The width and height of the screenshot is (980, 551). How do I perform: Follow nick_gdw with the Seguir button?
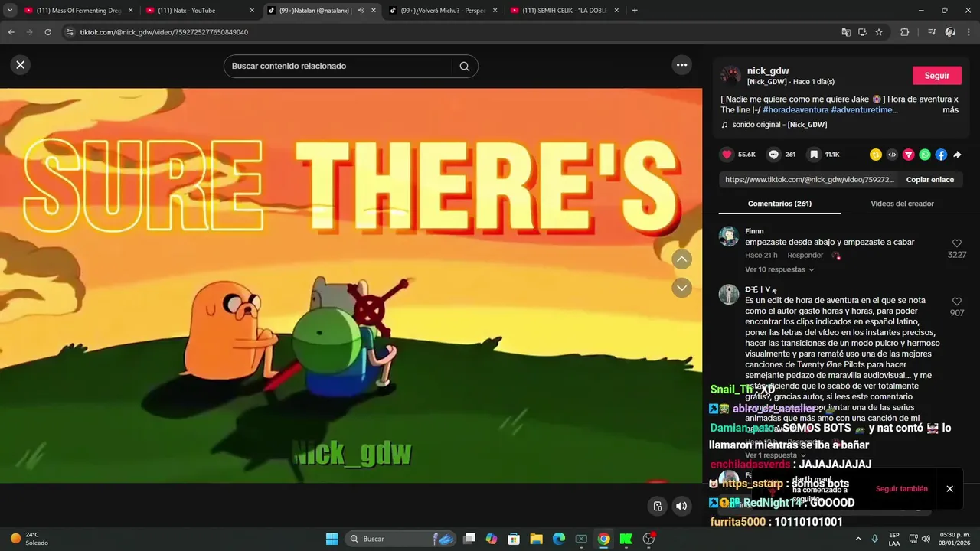pyautogui.click(x=936, y=76)
